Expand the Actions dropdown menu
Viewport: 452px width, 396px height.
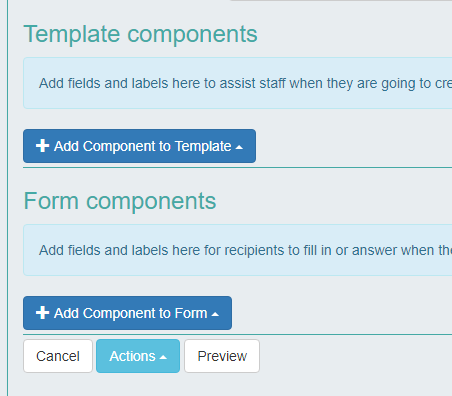(138, 356)
